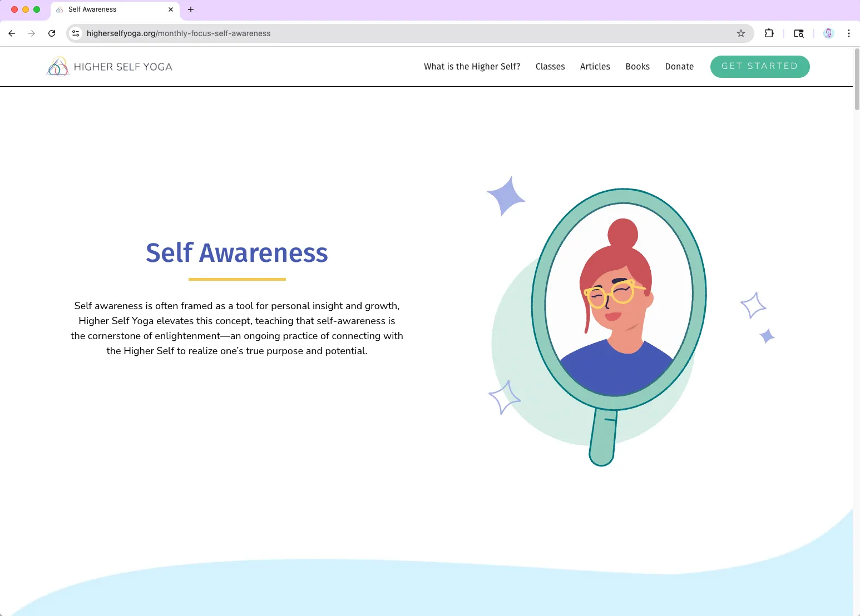Screen dimensions: 860x616
Task: Click the Get Started button
Action: click(760, 67)
